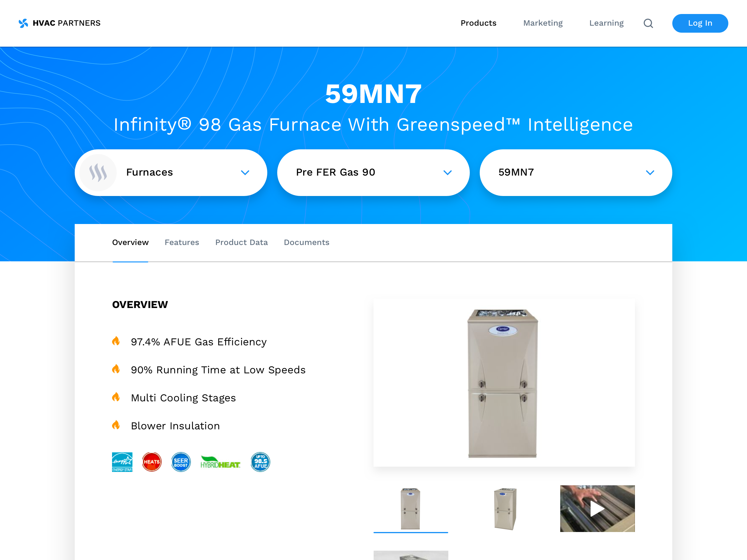747x560 pixels.
Task: Click the SEER Boost badge icon
Action: click(x=181, y=462)
